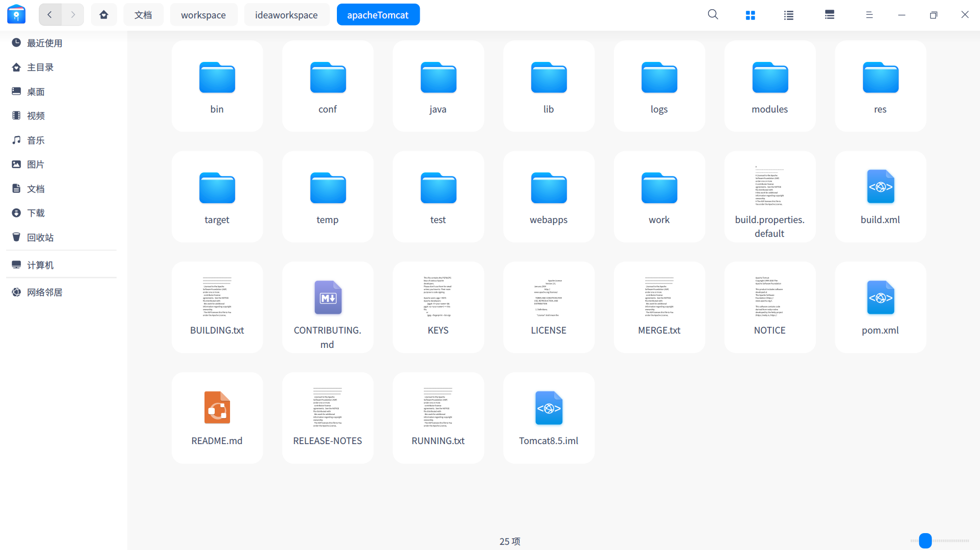This screenshot has width=980, height=550.
Task: Select the BUILDING.txt file
Action: [x=217, y=307]
